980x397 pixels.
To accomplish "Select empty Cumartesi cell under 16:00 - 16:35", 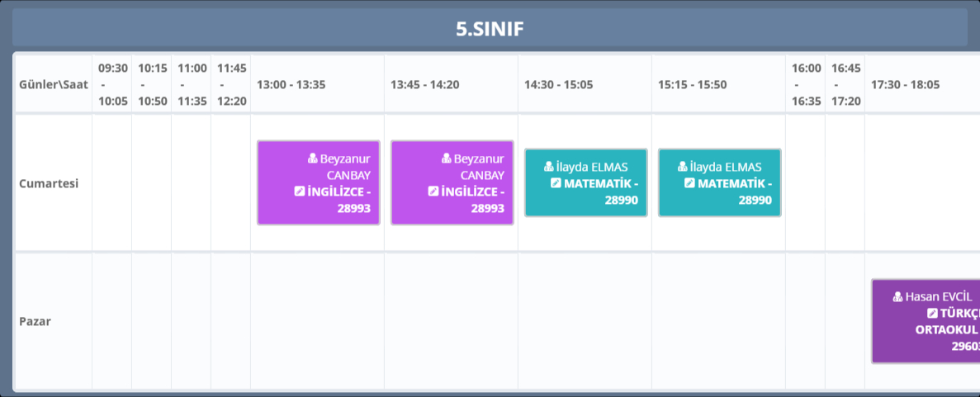I will [x=805, y=183].
